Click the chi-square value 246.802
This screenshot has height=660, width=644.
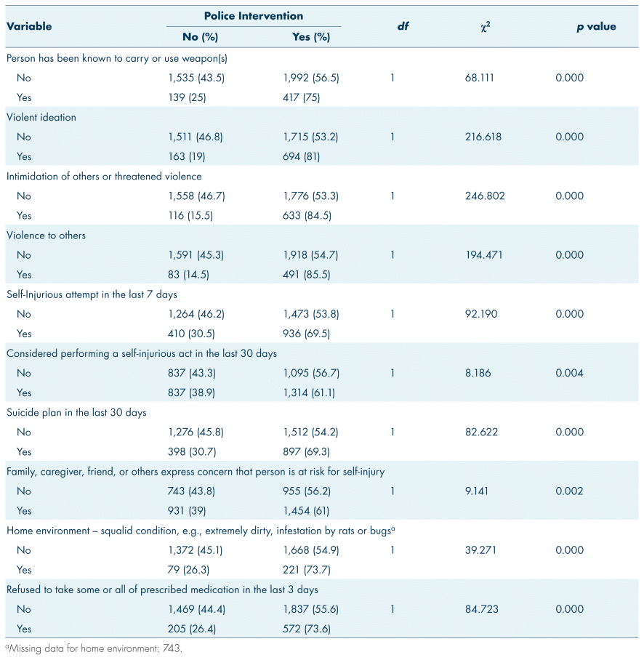tap(485, 196)
